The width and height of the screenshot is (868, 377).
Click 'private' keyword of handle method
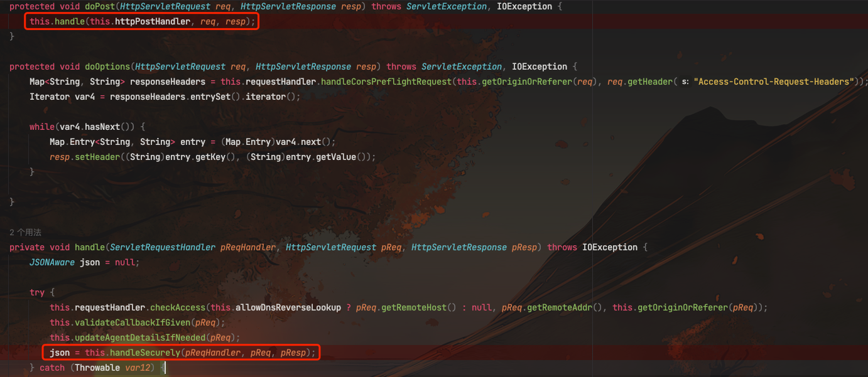point(27,247)
